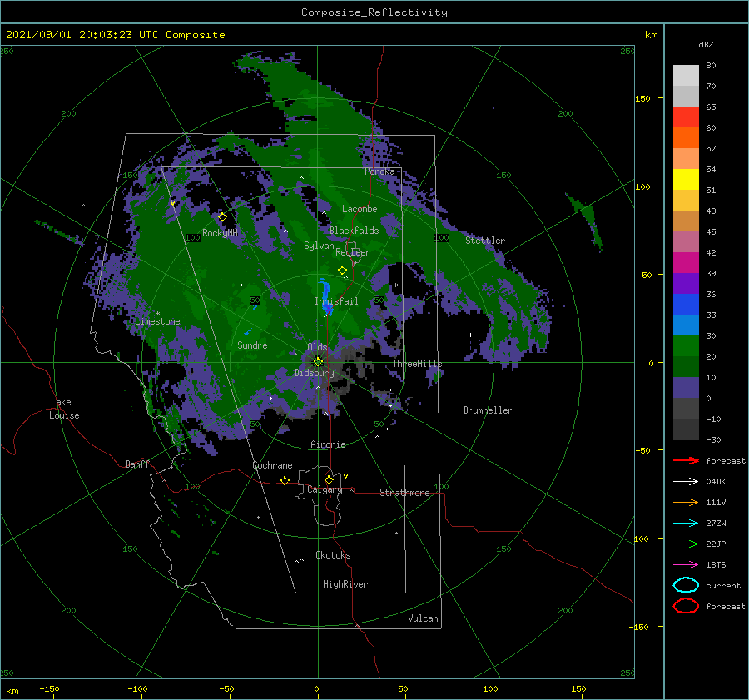Image resolution: width=749 pixels, height=700 pixels.
Task: Click the yellow diamond marker below Cochrane
Action: [285, 480]
